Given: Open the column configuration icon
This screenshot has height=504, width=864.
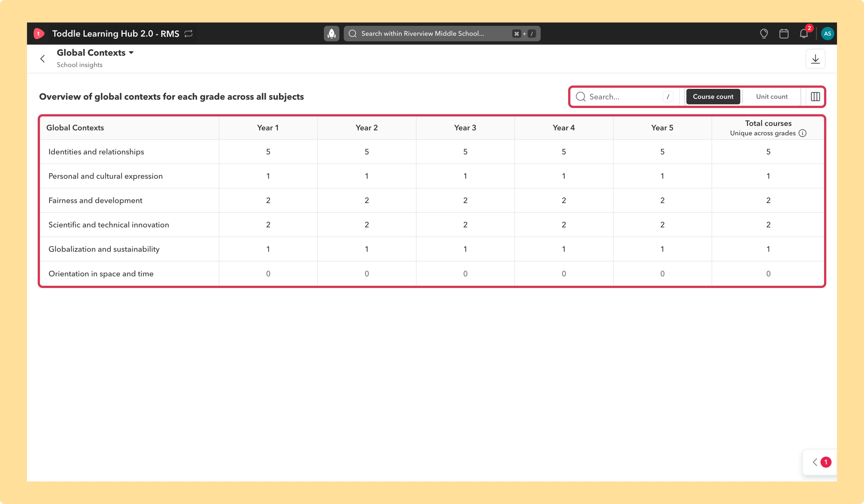Looking at the screenshot, I should coord(815,97).
